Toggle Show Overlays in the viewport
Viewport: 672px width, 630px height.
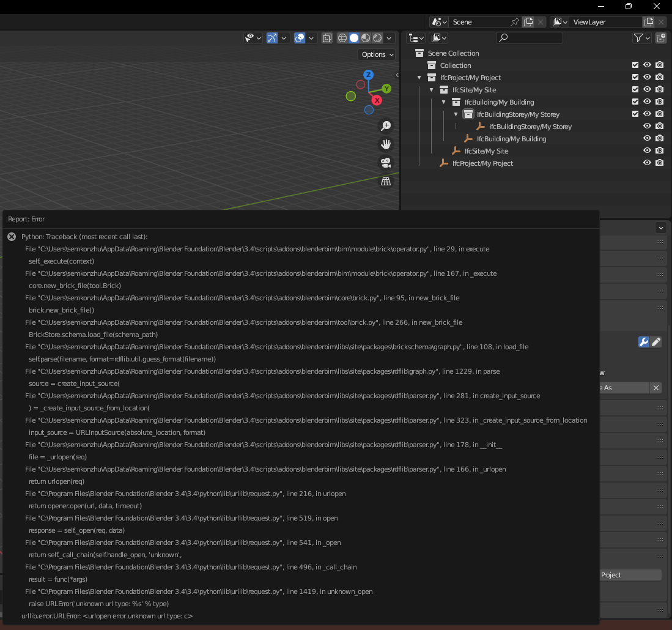point(298,38)
